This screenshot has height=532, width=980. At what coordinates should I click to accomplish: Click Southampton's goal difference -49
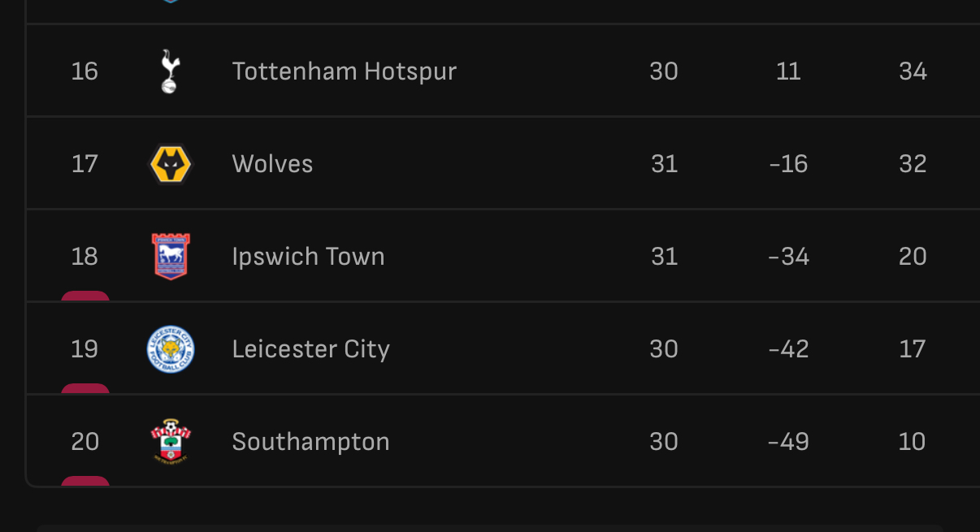tap(788, 442)
